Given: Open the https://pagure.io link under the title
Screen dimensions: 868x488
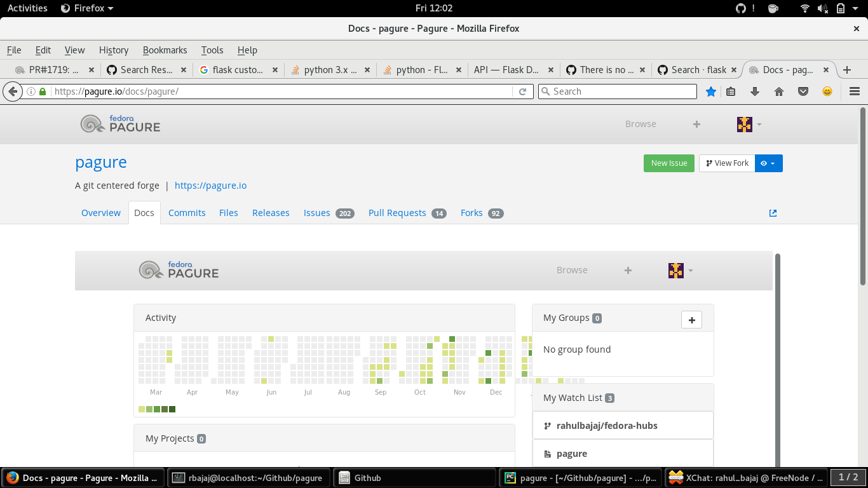Looking at the screenshot, I should [x=210, y=186].
